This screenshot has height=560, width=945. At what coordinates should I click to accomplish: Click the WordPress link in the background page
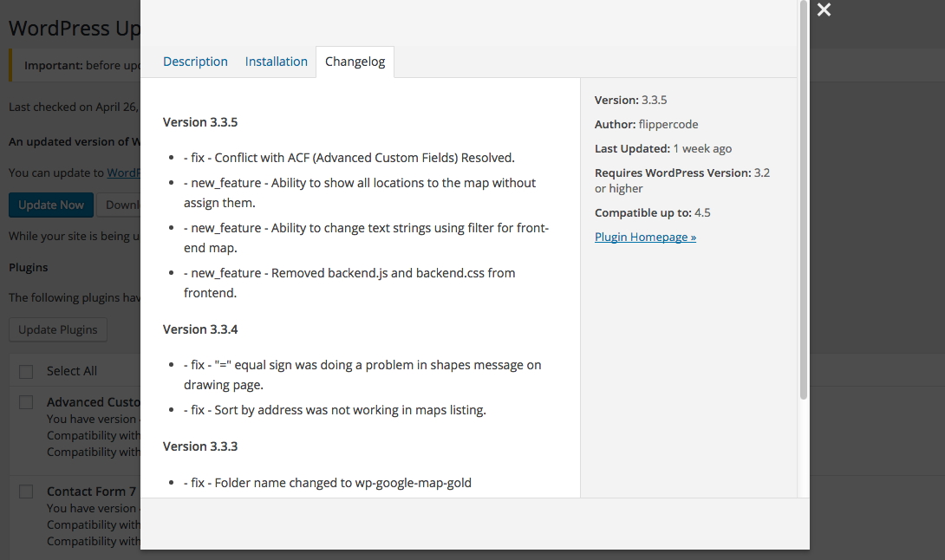click(x=124, y=173)
